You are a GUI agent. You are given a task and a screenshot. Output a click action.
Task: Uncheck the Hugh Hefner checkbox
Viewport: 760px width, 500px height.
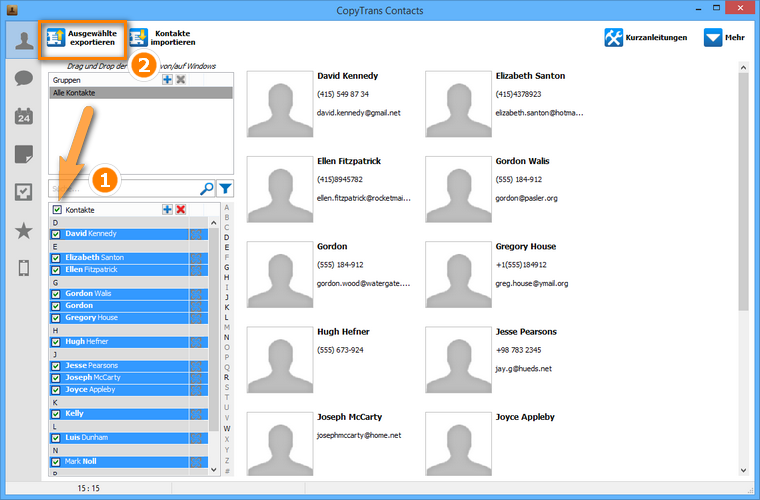(56, 342)
